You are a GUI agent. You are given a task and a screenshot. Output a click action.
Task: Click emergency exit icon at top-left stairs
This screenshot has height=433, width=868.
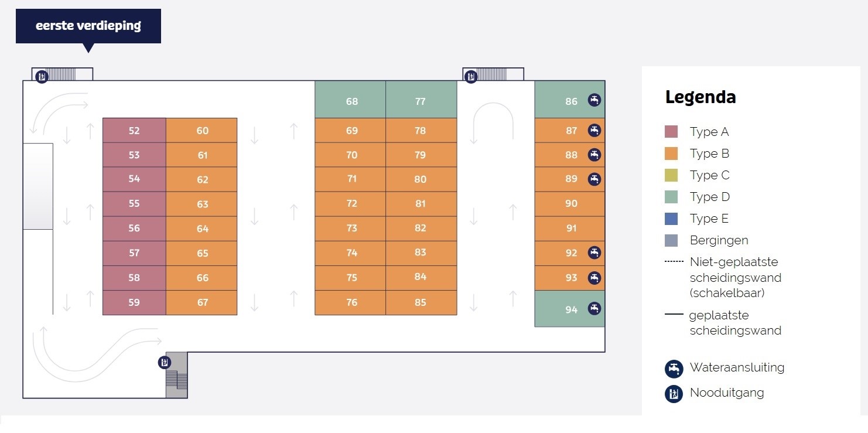point(42,76)
